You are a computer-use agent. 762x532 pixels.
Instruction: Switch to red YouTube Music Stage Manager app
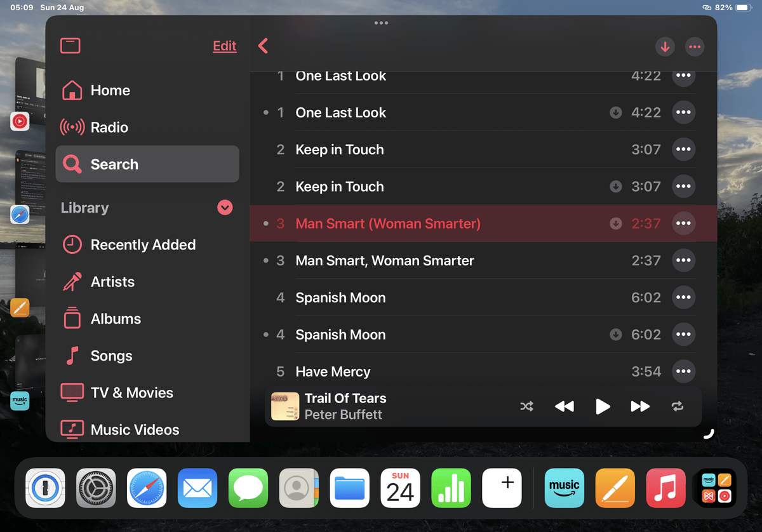tap(20, 121)
